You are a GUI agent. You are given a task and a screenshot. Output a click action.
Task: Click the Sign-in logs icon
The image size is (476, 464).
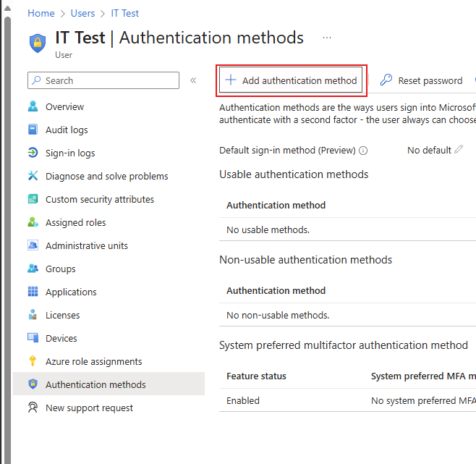coord(33,153)
